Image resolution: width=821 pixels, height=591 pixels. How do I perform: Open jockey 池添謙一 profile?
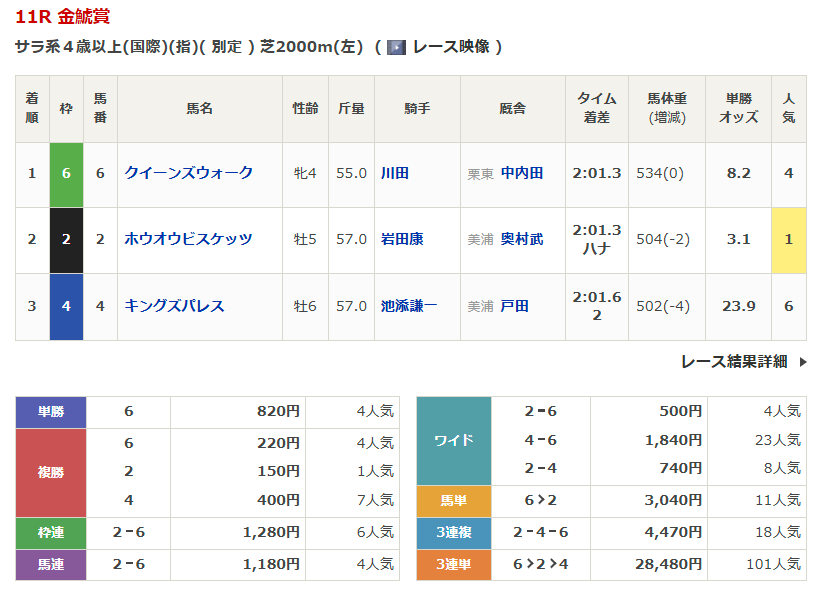(x=409, y=306)
